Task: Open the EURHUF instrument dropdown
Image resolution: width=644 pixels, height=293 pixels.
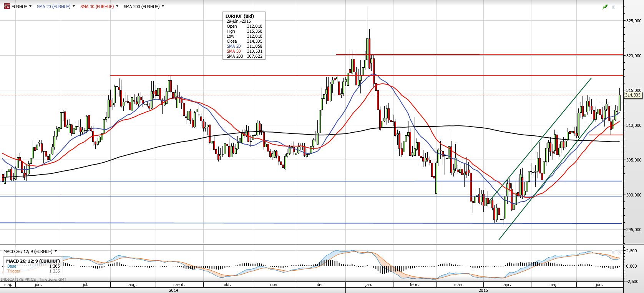Action: [30, 7]
